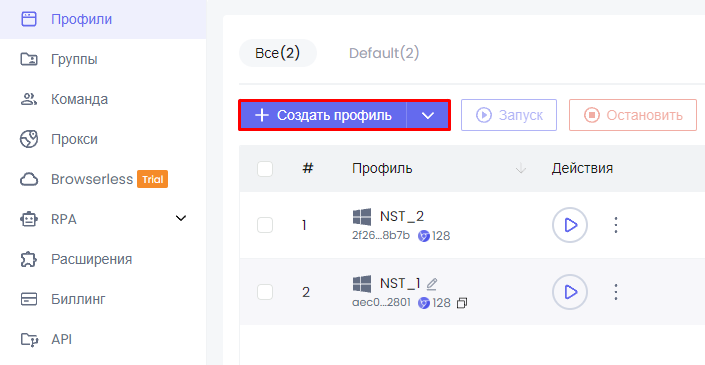Open the Browserless cloud icon
The image size is (705, 365).
[x=29, y=179]
